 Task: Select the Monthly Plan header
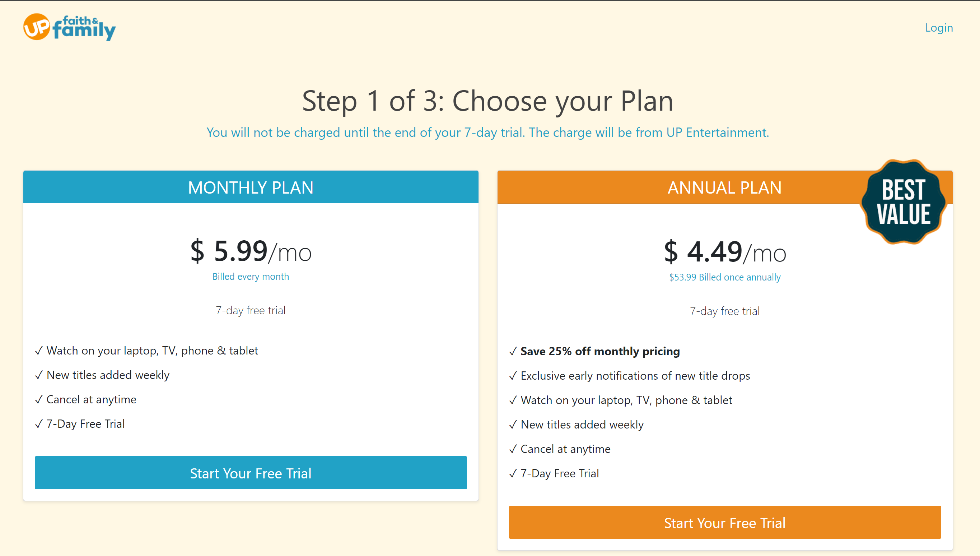click(250, 187)
